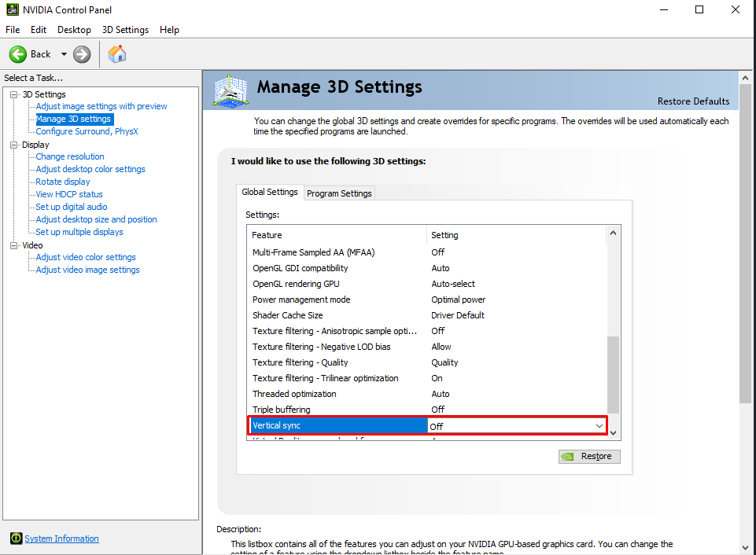Select the Global Settings tab
756x555 pixels.
[x=270, y=192]
